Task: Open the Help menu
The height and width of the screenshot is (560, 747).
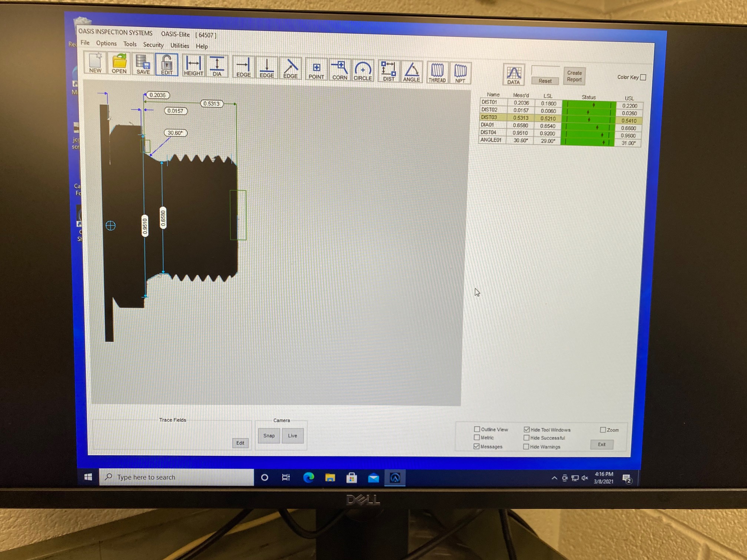Action: click(202, 46)
